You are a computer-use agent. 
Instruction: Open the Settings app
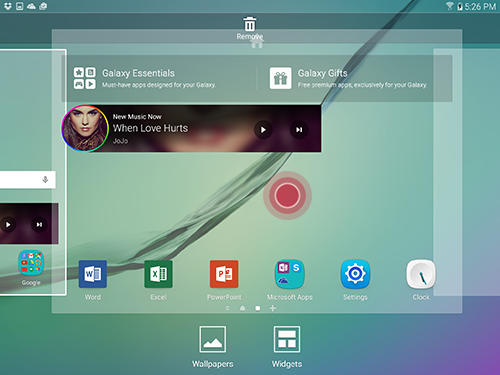click(x=355, y=274)
